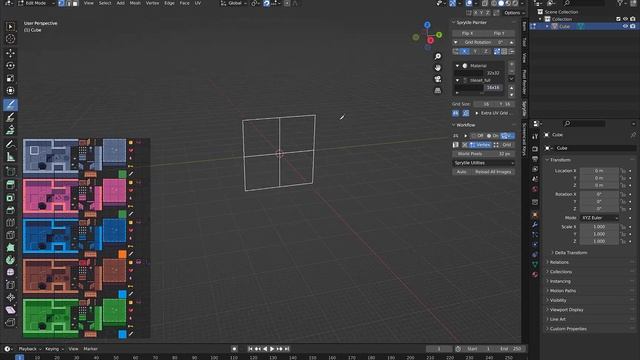Open the UV menu
640x360 pixels.
pos(198,3)
